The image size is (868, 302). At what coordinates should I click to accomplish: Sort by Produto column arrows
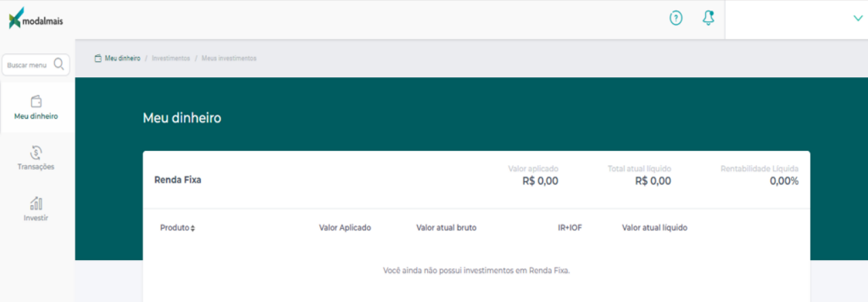pos(193,228)
